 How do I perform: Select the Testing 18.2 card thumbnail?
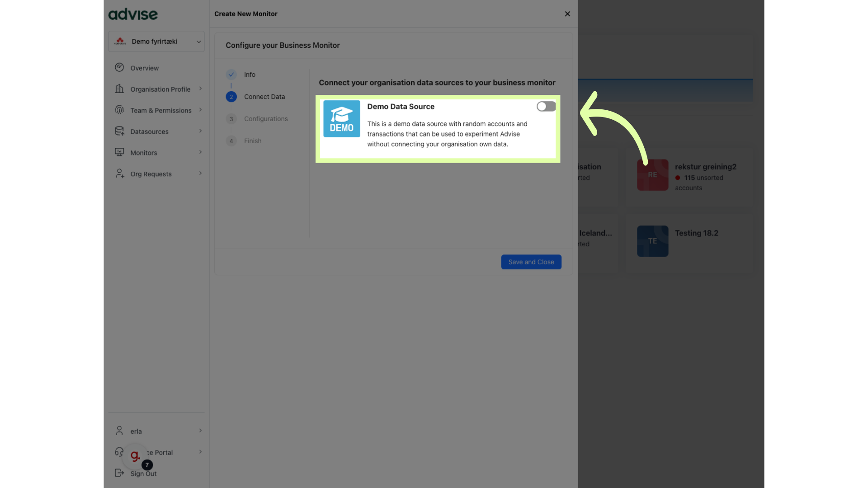[652, 241]
